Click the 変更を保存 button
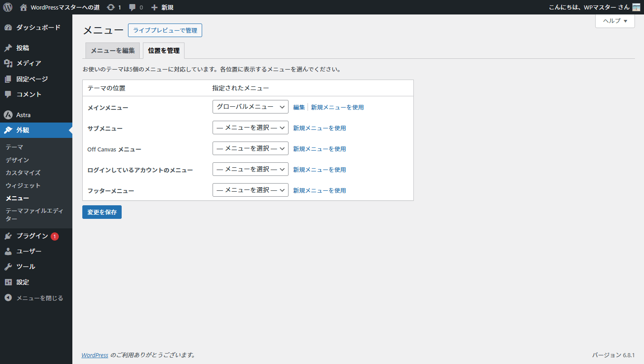 (x=102, y=212)
